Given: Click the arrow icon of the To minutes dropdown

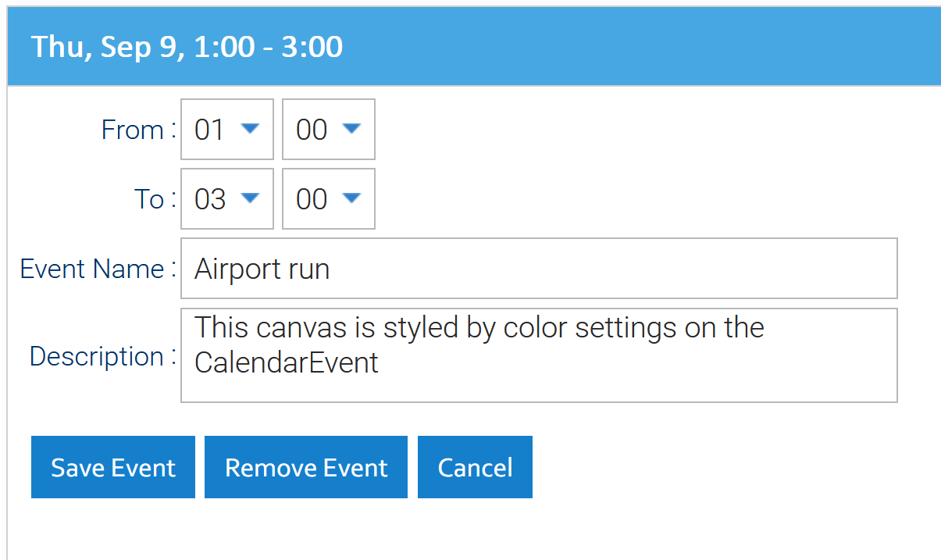Looking at the screenshot, I should 351,198.
